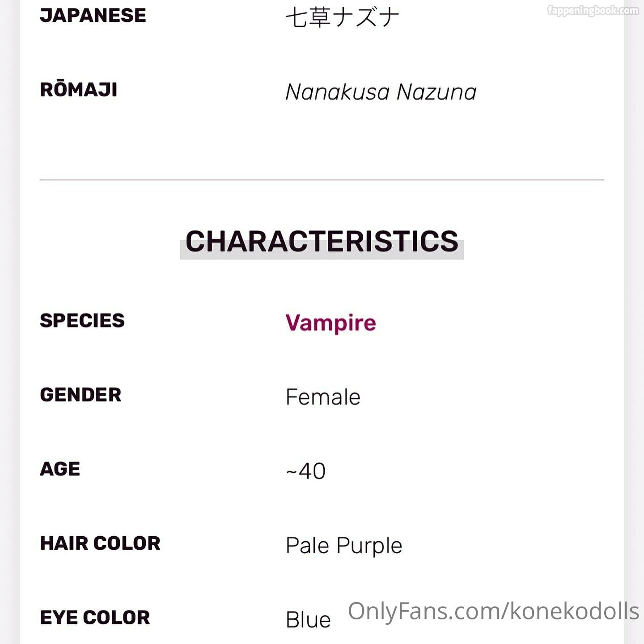The width and height of the screenshot is (644, 644).
Task: Click the AGE field label
Action: point(60,469)
